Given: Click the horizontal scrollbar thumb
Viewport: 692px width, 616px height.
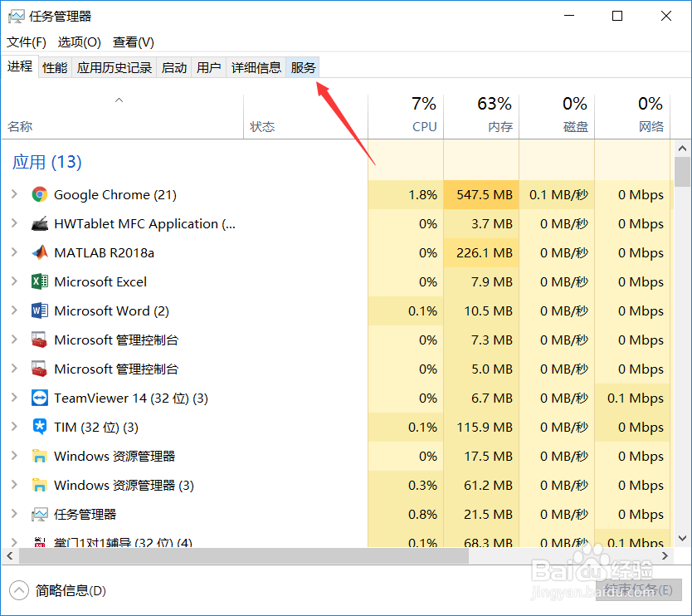Looking at the screenshot, I should click(x=244, y=556).
